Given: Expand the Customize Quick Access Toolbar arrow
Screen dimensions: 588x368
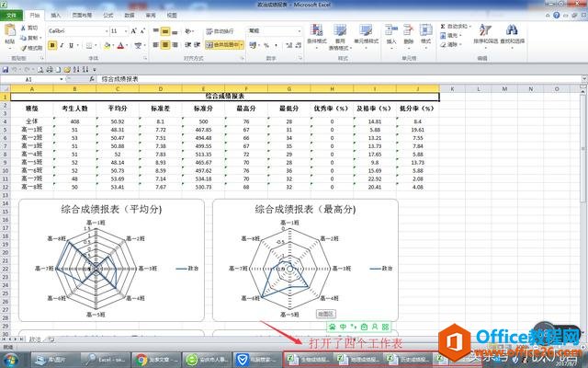Looking at the screenshot, I should coord(95,70).
